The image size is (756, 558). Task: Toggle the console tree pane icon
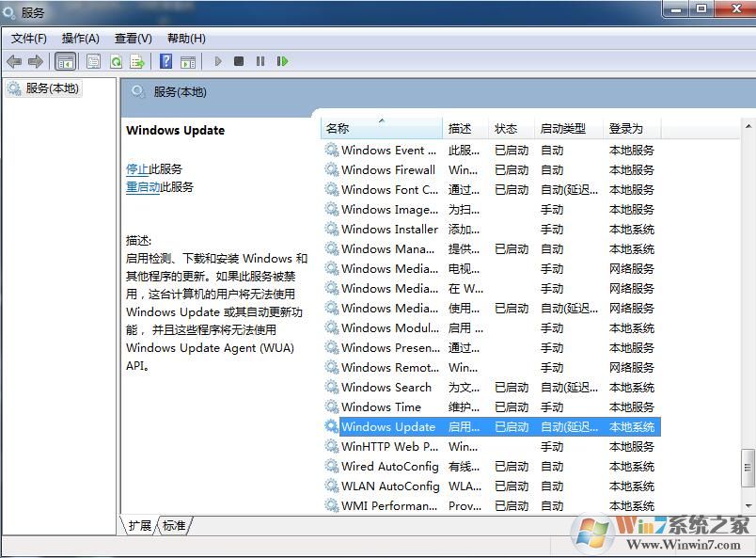pos(65,61)
